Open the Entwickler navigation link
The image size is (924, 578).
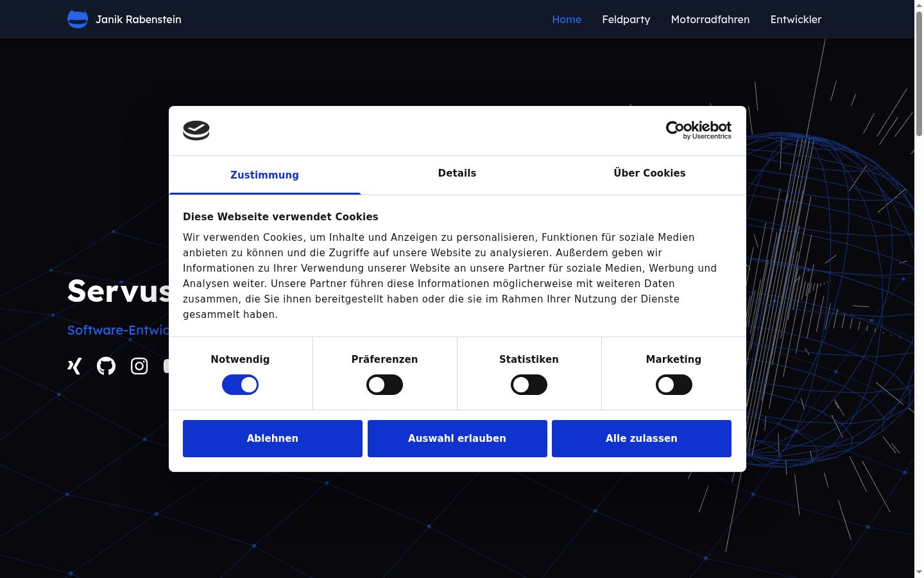796,19
